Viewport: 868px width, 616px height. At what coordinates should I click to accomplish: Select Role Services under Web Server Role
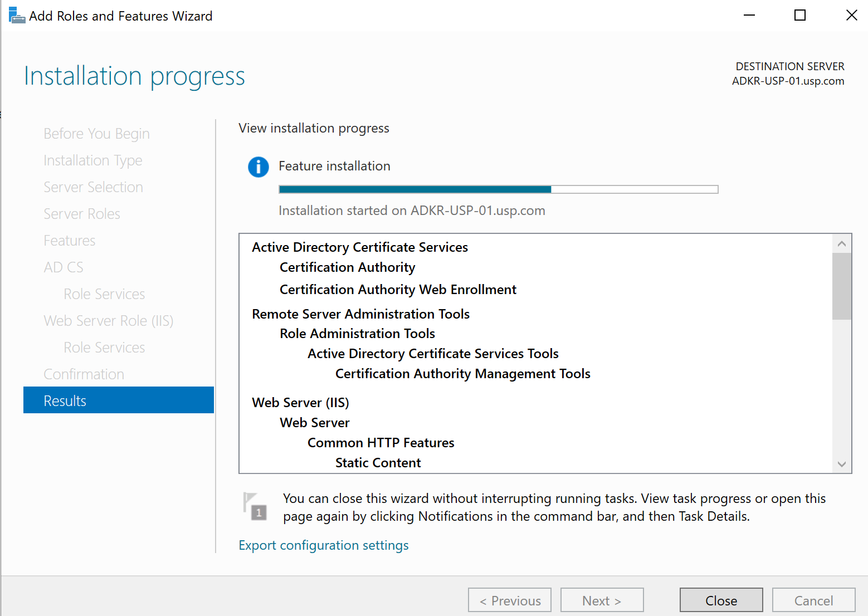point(104,348)
